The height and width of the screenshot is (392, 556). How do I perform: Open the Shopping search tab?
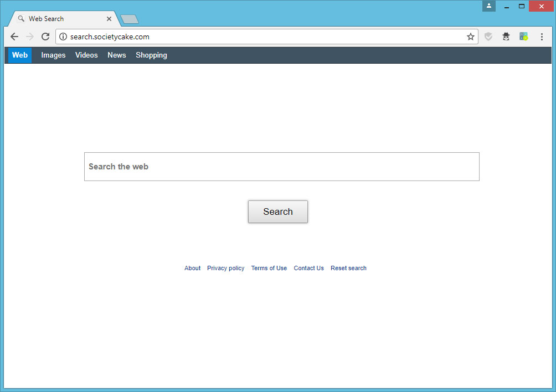coord(151,55)
